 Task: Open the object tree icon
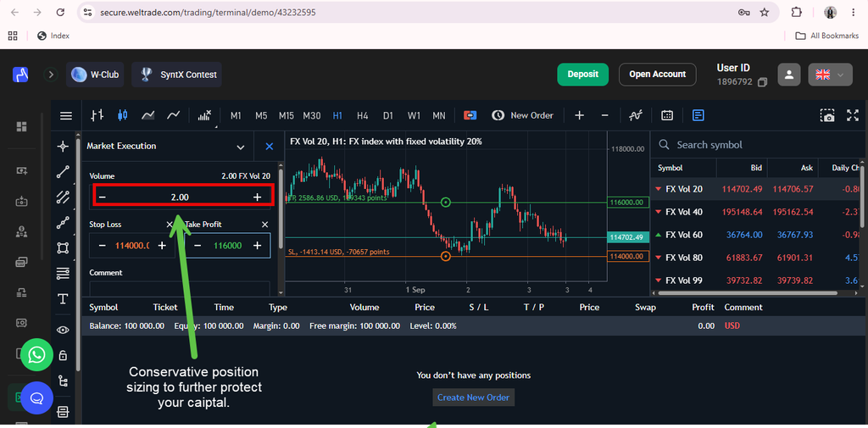coord(63,381)
